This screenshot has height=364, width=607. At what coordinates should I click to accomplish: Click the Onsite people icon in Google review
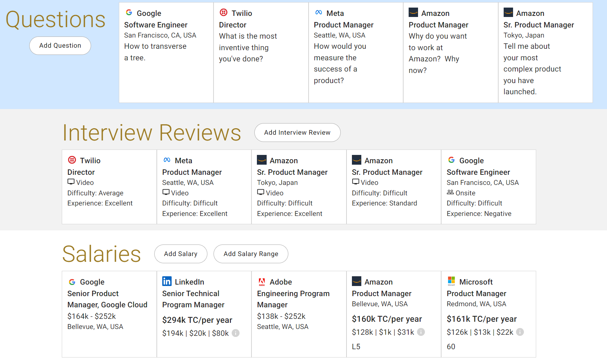pyautogui.click(x=450, y=192)
